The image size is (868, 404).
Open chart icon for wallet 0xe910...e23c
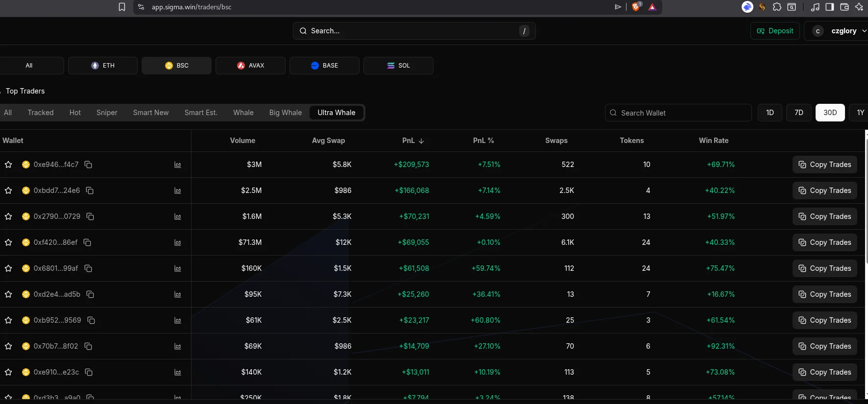pos(177,373)
